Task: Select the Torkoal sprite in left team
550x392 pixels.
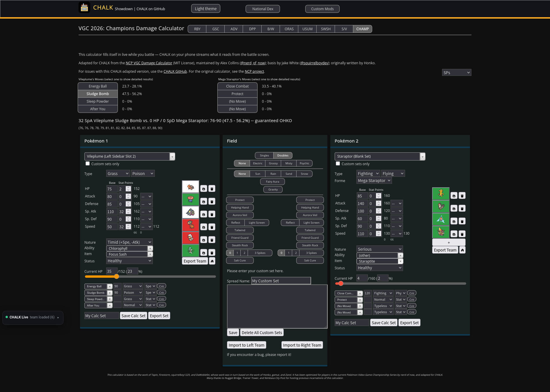Action: coord(191,187)
